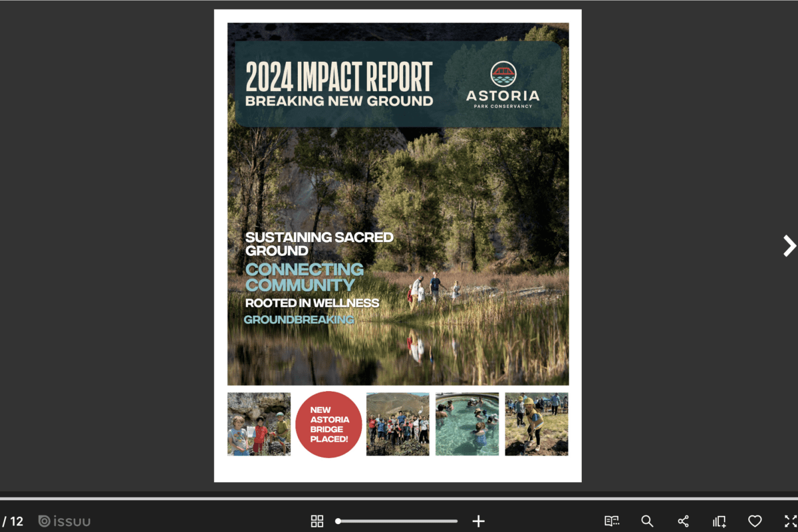Click 'SUSTAINING SACRED GROUND' heading
The image size is (798, 532).
pos(319,244)
